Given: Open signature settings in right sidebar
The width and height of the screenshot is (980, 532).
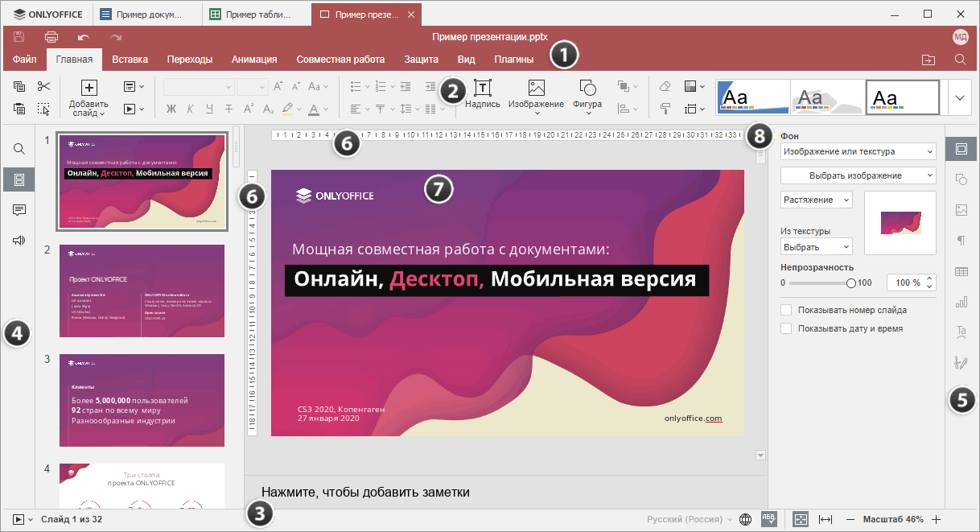Looking at the screenshot, I should pos(961,363).
